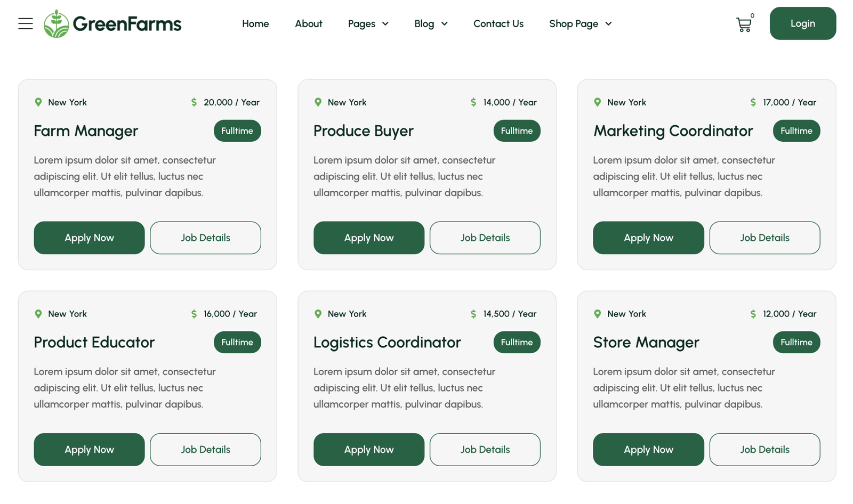Click Fulltime badge on Logistics Coordinator

pyautogui.click(x=517, y=342)
